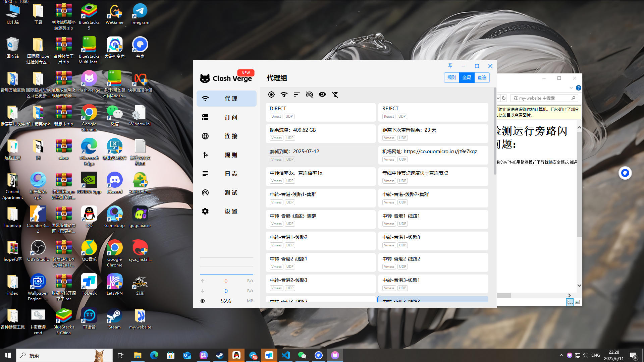The height and width of the screenshot is (362, 644).
Task: Open the 测试 sidebar tab
Action: click(226, 192)
